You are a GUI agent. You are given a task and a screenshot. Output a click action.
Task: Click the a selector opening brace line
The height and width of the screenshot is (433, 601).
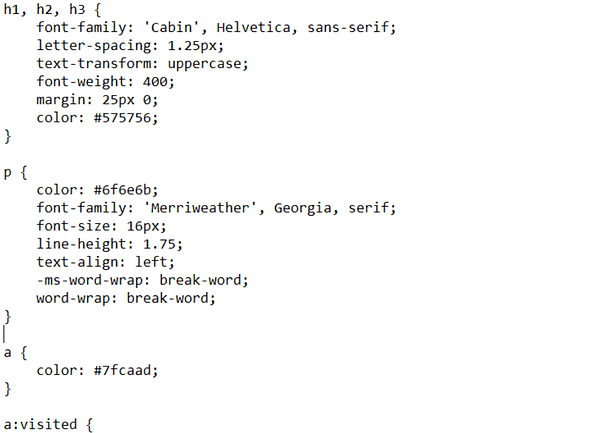14,352
